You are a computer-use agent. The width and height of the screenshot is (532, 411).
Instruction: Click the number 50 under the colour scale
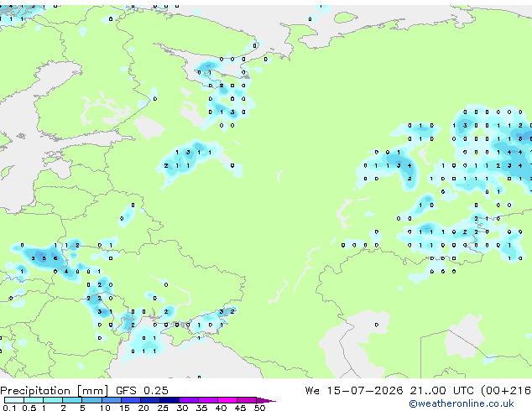click(260, 408)
